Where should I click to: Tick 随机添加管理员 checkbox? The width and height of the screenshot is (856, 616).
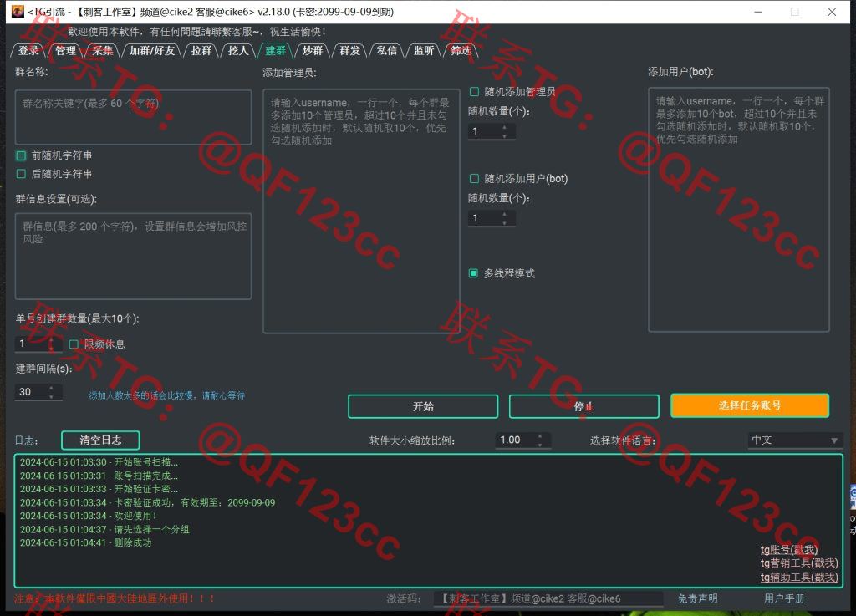click(x=475, y=92)
